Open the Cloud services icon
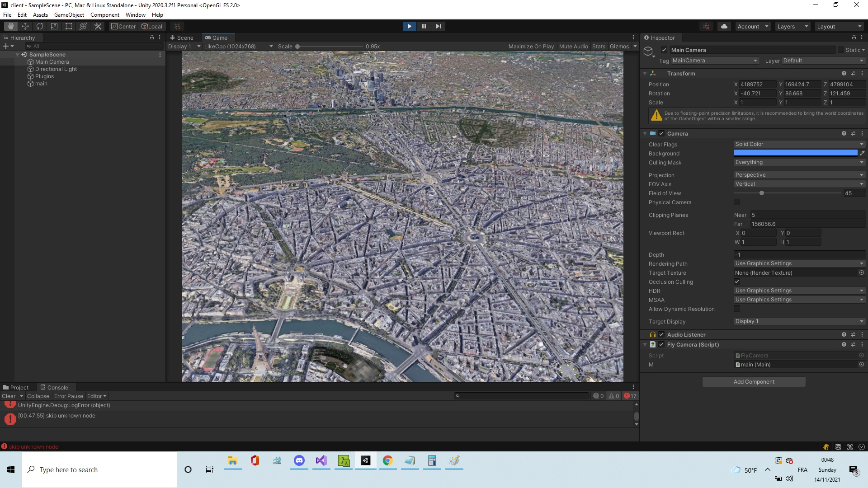The width and height of the screenshot is (868, 488). tap(724, 26)
